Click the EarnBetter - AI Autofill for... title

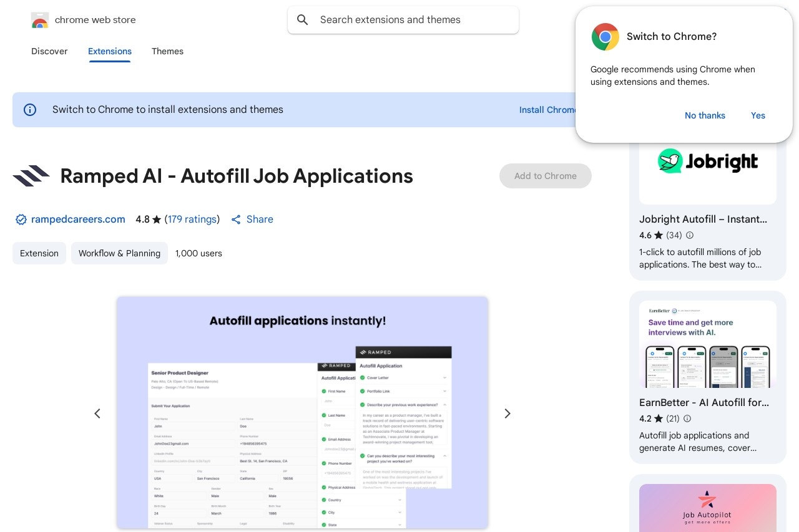click(x=704, y=402)
